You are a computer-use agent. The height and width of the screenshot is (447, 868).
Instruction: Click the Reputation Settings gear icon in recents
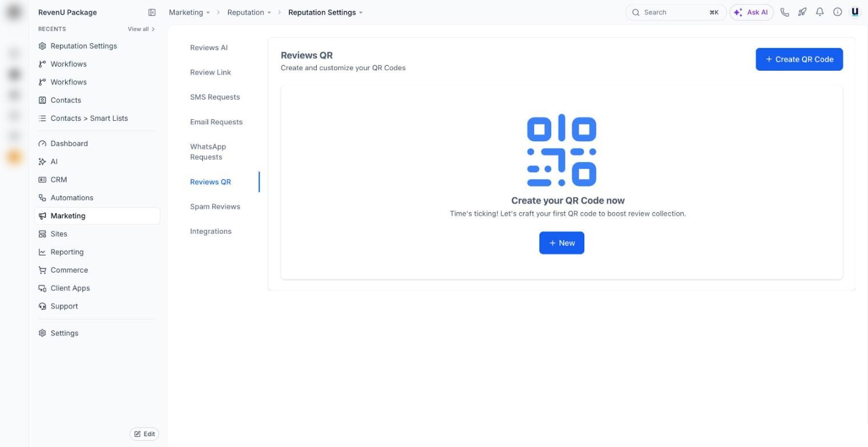pos(42,46)
